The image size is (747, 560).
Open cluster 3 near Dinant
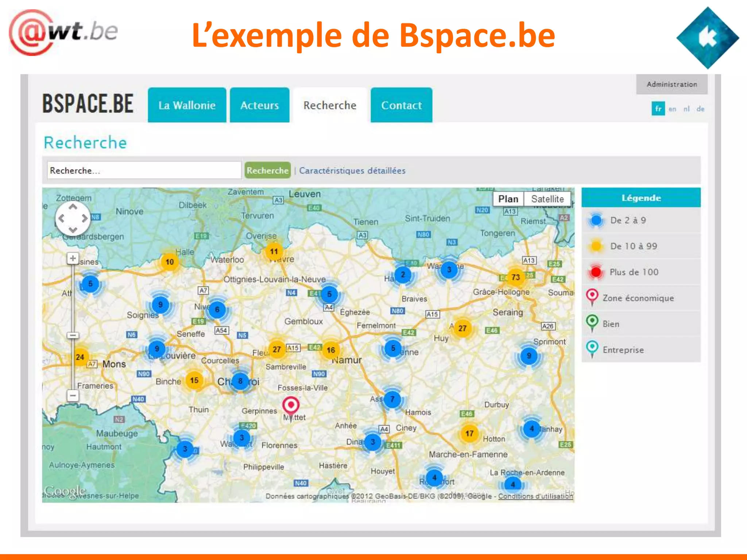372,442
